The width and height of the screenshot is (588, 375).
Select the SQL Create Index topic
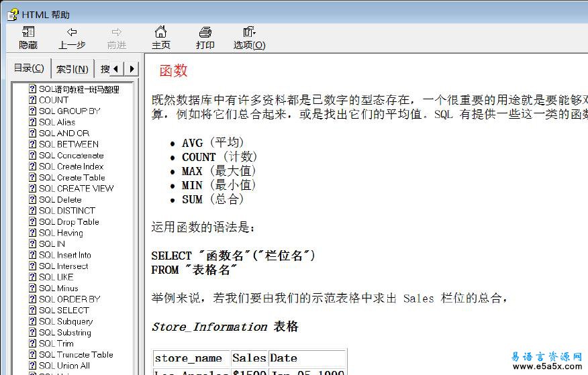coord(71,166)
